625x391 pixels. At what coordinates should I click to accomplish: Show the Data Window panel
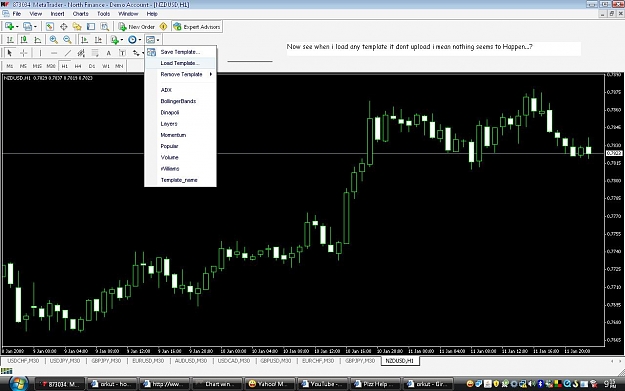63,27
